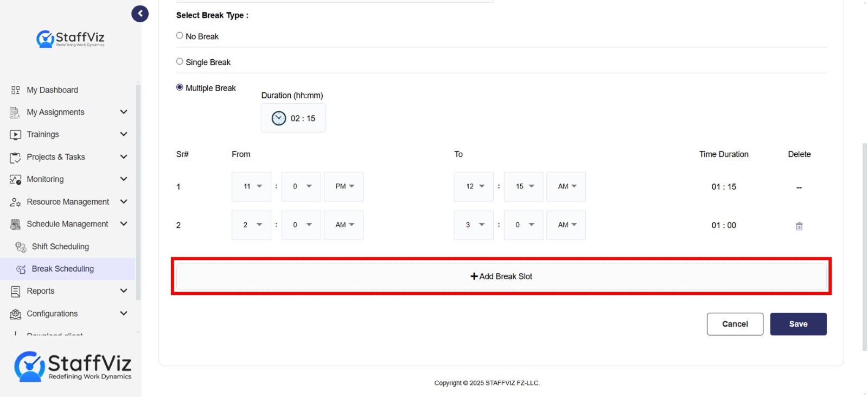Select the Multiple Break radio option
The width and height of the screenshot is (868, 397).
180,87
